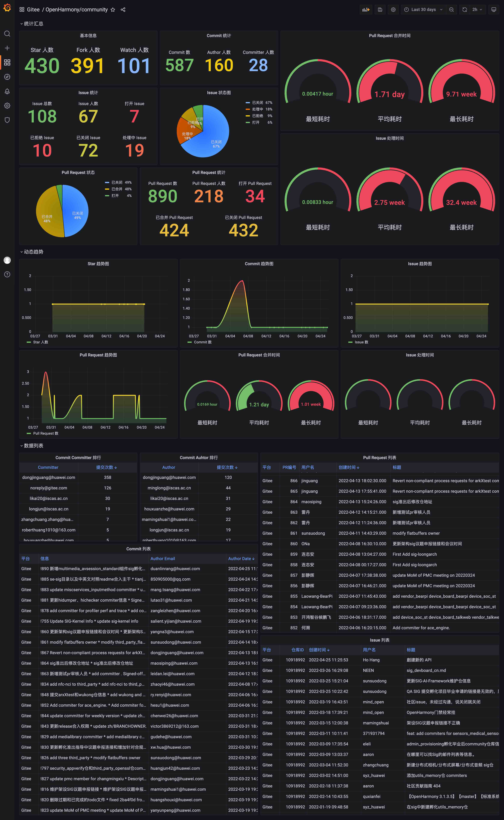Click the Add panel icon

[366, 10]
